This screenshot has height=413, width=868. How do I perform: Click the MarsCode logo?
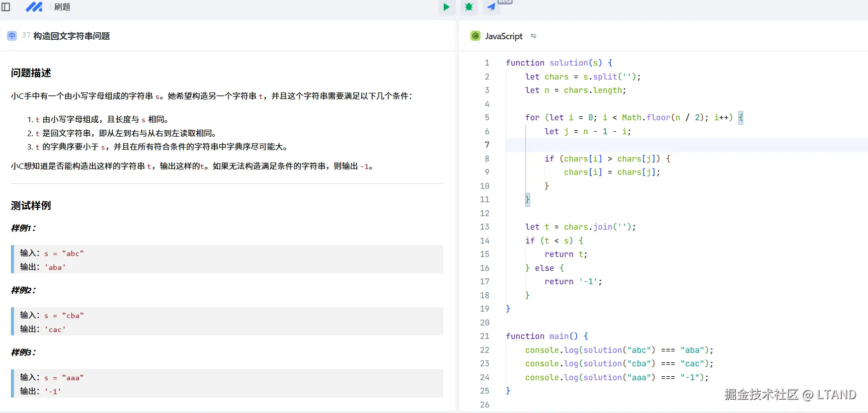[34, 7]
